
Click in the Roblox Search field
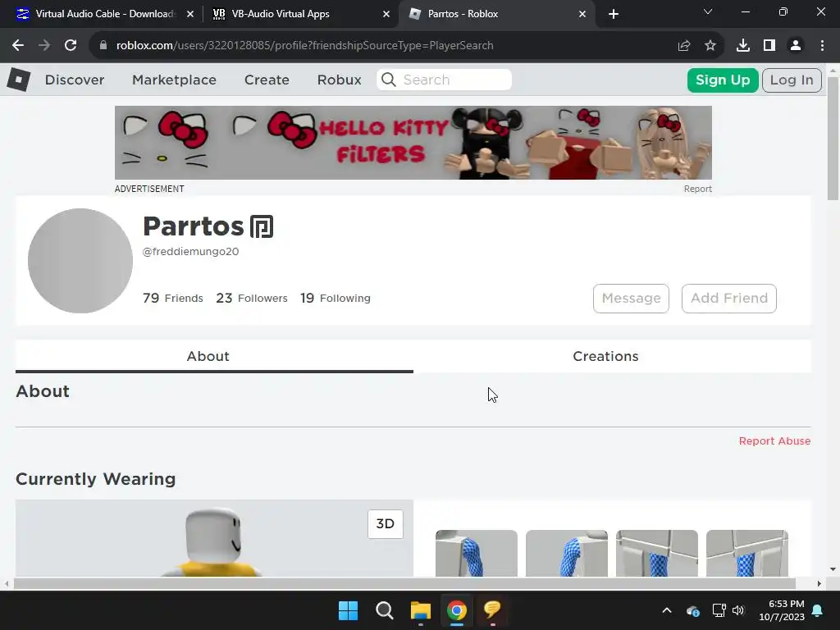click(444, 80)
